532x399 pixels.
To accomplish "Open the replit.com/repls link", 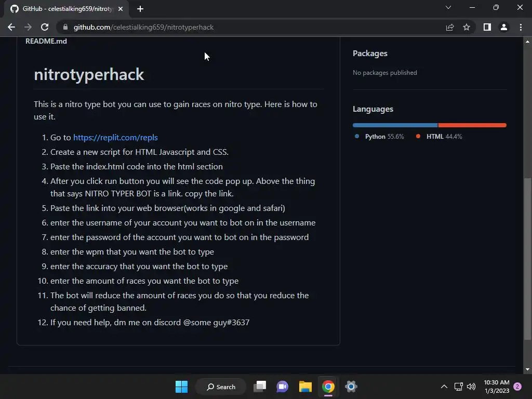I will click(115, 137).
